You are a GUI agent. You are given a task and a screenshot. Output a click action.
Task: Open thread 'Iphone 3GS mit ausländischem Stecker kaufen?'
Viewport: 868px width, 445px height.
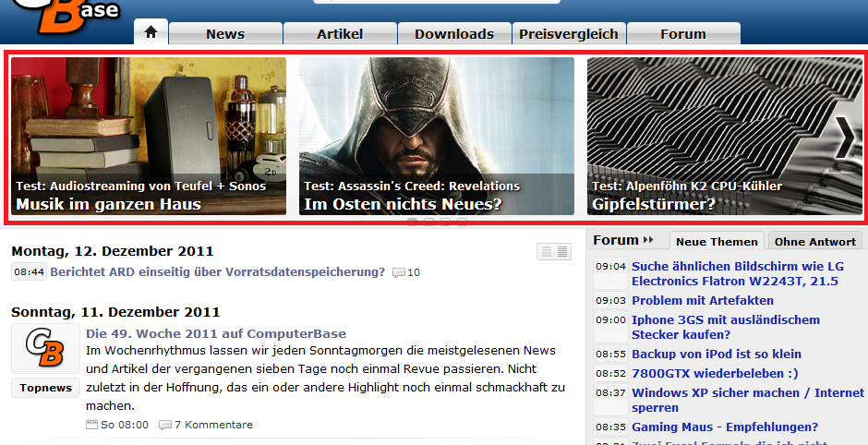pyautogui.click(x=726, y=327)
